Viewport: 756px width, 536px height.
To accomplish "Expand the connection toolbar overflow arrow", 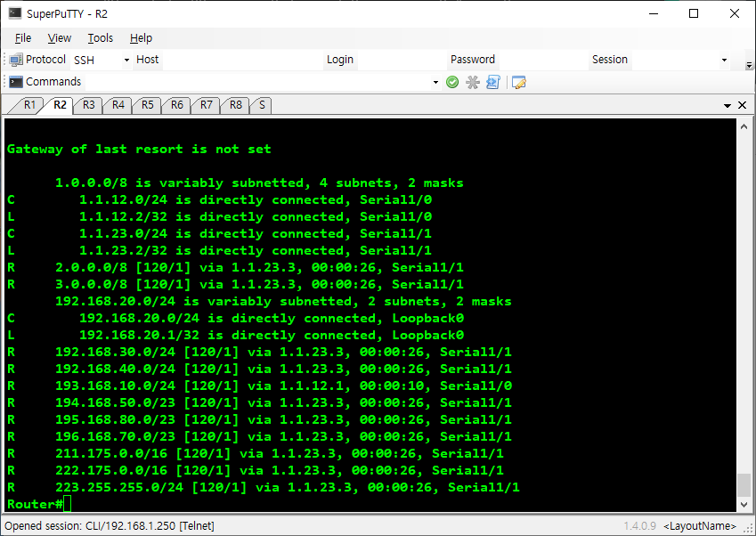I will [749, 65].
